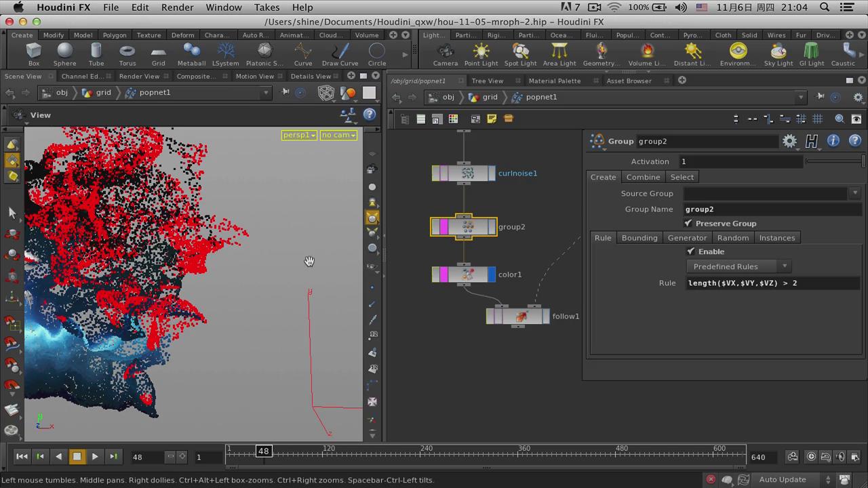
Task: Open macOS Spotlight search
Action: [x=825, y=7]
